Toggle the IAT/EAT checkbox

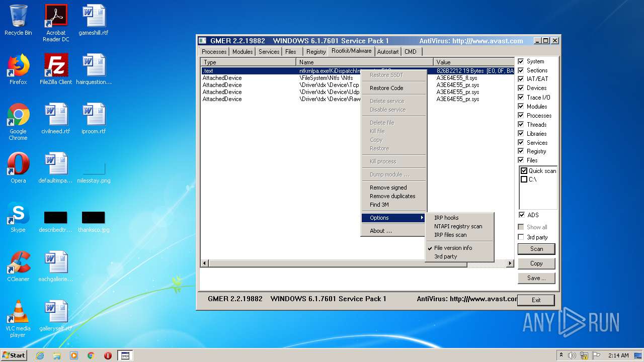(x=521, y=79)
